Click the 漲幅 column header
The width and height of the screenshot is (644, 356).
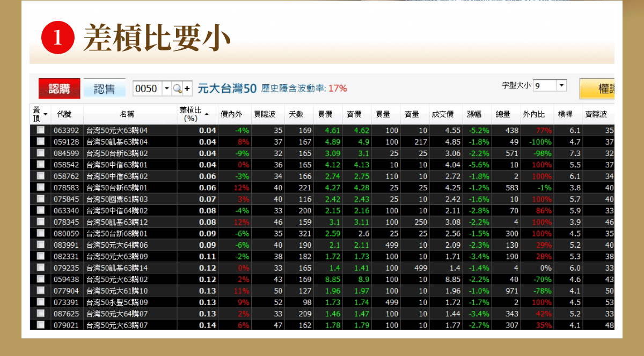click(x=474, y=114)
